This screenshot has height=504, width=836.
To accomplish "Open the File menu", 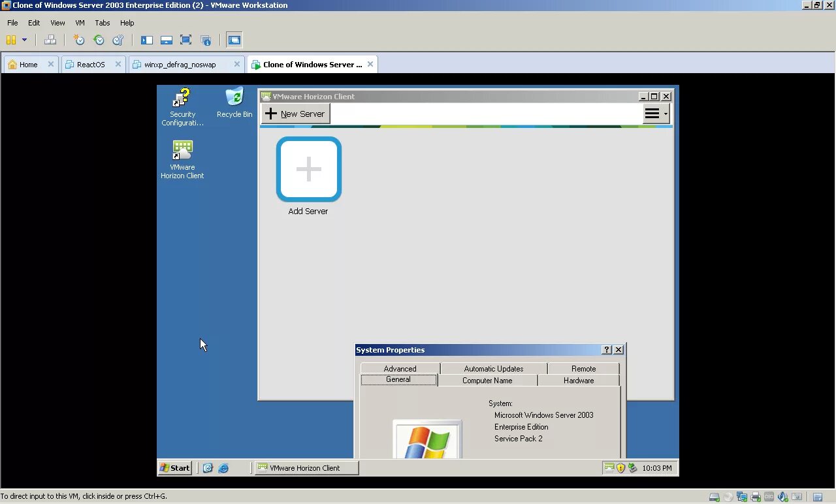I will coord(12,23).
